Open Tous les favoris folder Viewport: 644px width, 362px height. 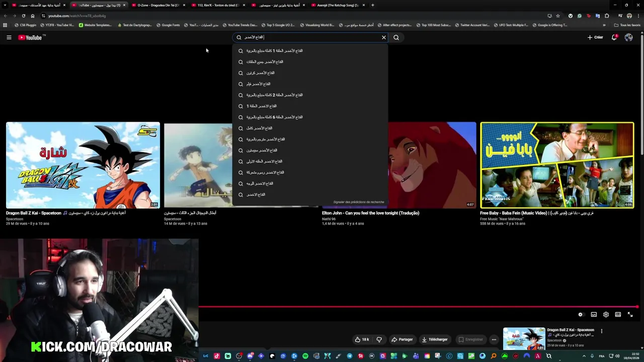click(x=627, y=25)
